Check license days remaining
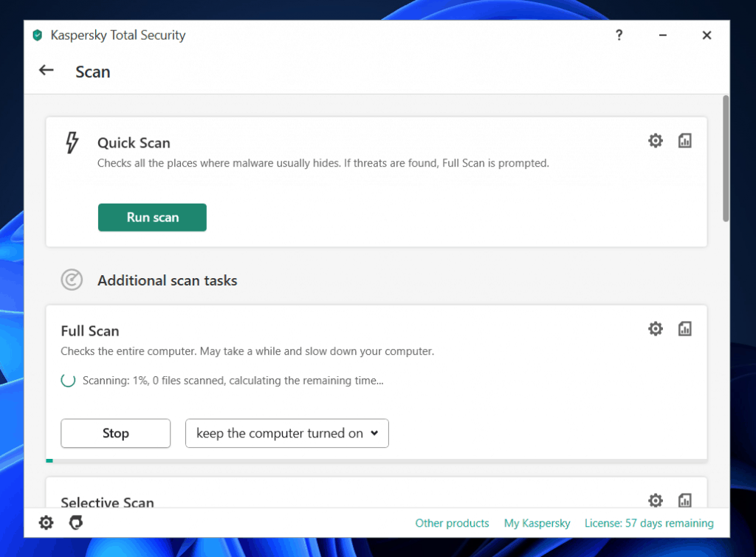The height and width of the screenshot is (557, 756). click(648, 523)
